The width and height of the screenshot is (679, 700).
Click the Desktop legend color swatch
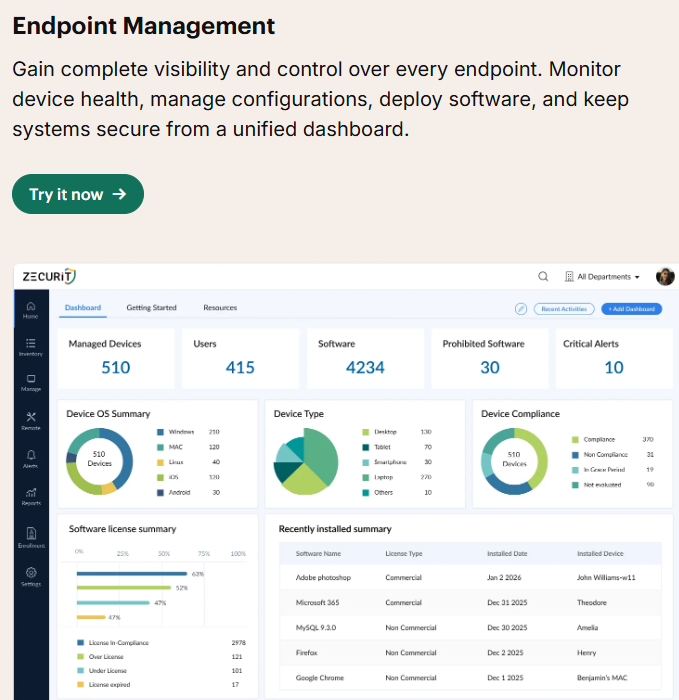click(366, 432)
